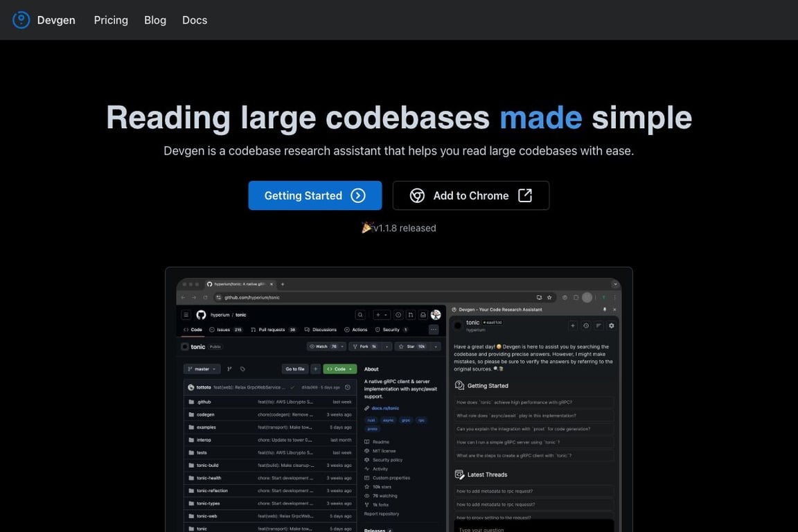Click the Watch button in the repo preview
798x532 pixels.
click(x=323, y=346)
